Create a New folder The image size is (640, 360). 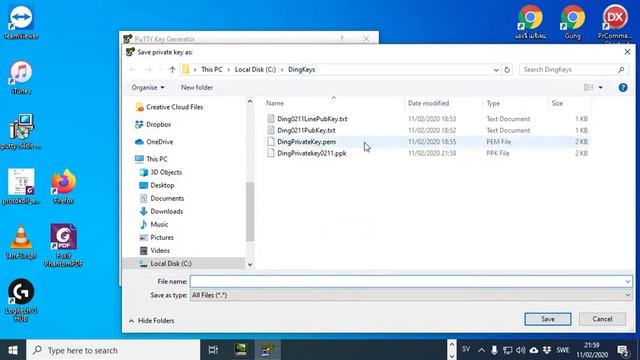[x=197, y=87]
